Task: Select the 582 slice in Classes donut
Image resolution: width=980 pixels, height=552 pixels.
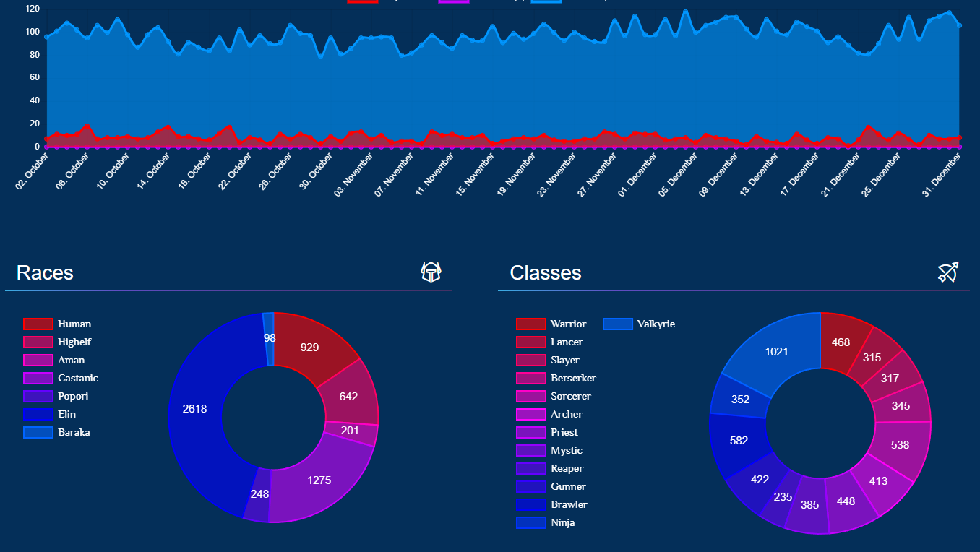Action: tap(739, 441)
